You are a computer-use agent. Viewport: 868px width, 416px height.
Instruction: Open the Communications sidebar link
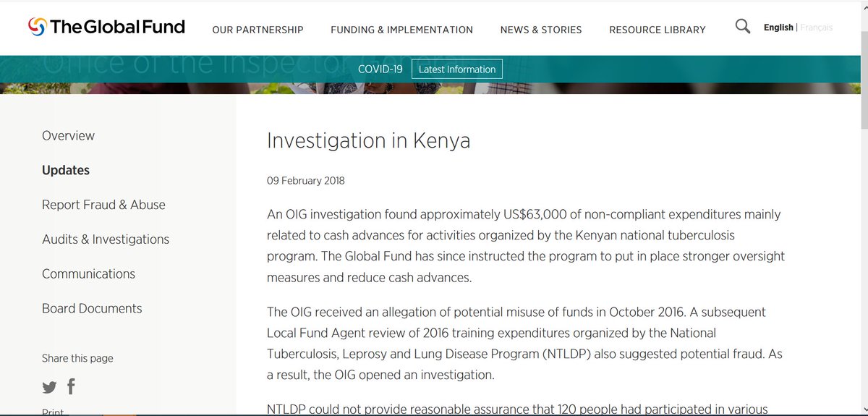(x=88, y=273)
